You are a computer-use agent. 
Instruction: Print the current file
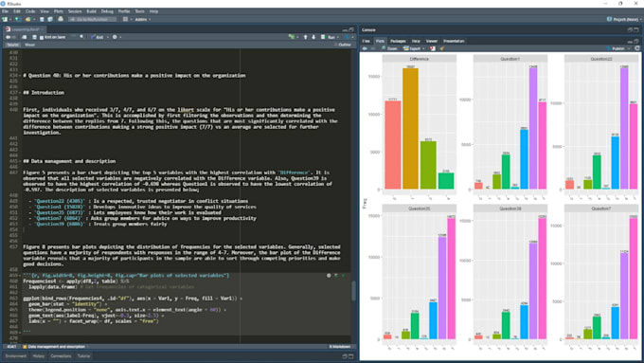61,19
